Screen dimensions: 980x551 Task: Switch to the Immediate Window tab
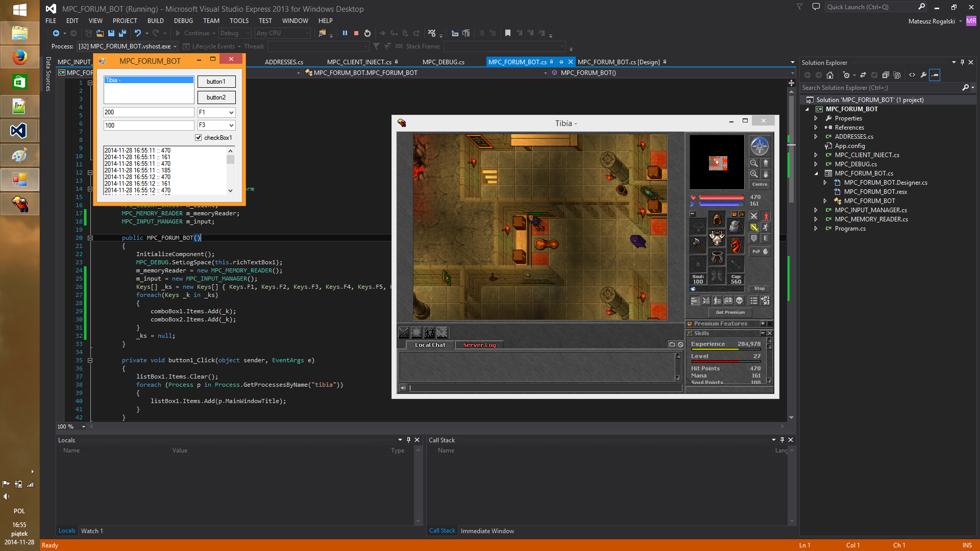[x=487, y=531]
